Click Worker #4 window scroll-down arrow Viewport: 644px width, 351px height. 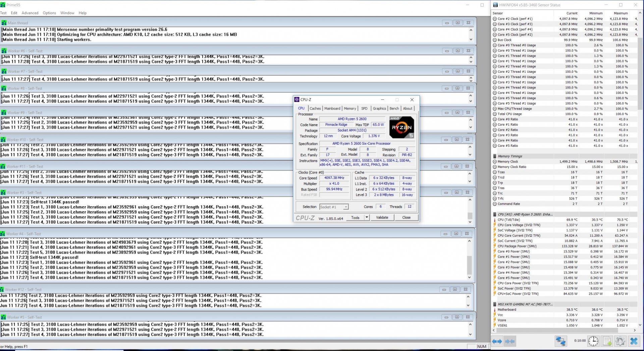coord(469,278)
